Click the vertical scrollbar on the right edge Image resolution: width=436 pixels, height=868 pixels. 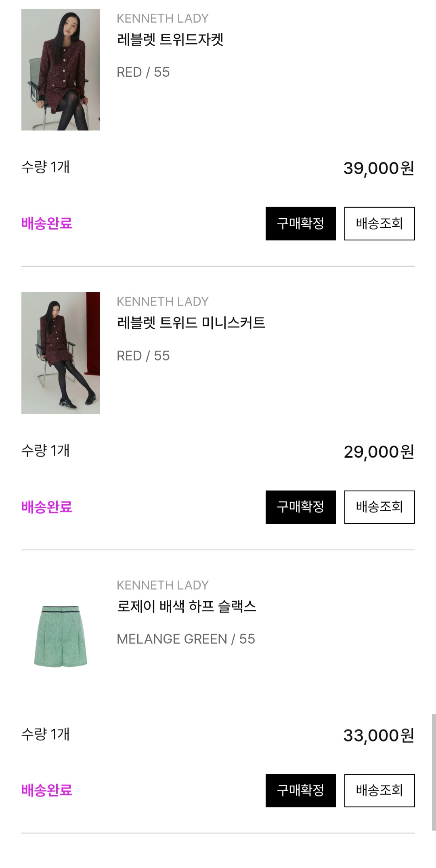pyautogui.click(x=434, y=772)
